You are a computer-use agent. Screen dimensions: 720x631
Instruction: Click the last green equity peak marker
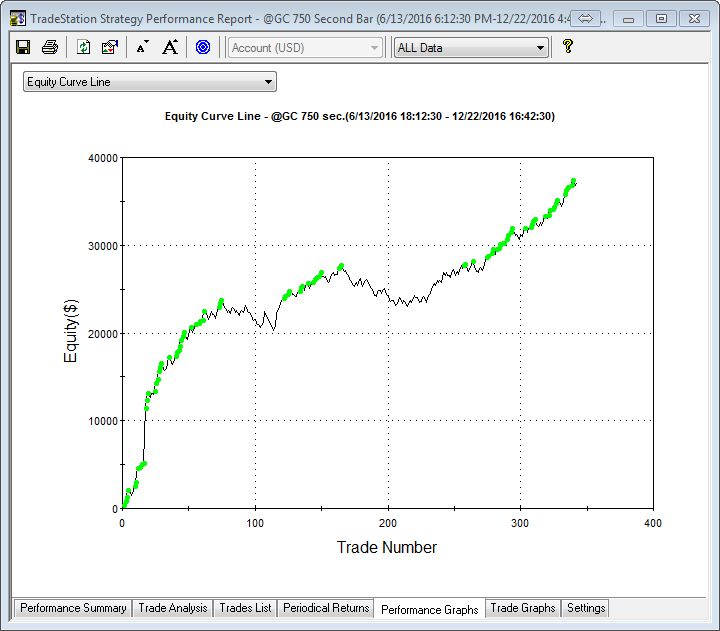pos(573,181)
